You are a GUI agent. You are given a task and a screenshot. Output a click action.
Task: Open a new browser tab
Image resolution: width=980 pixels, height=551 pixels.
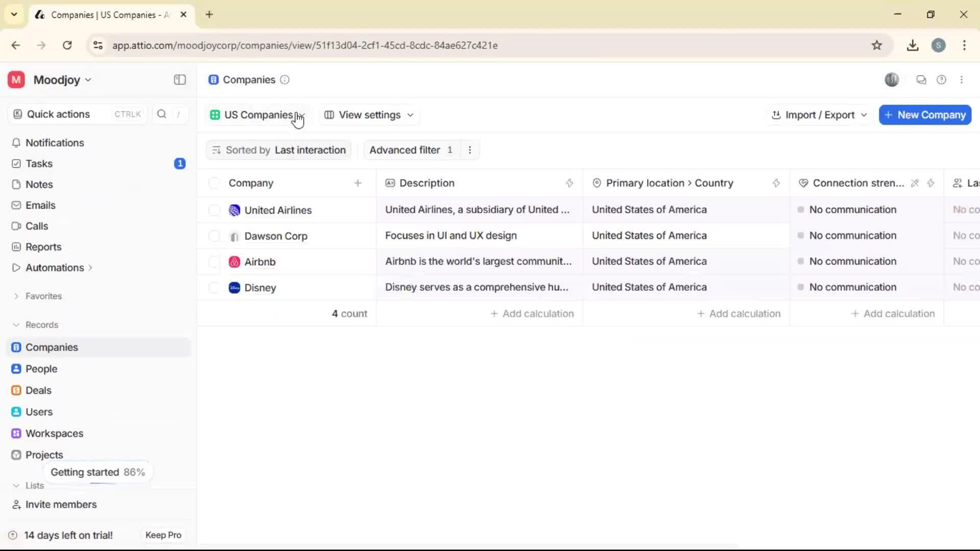coord(209,14)
